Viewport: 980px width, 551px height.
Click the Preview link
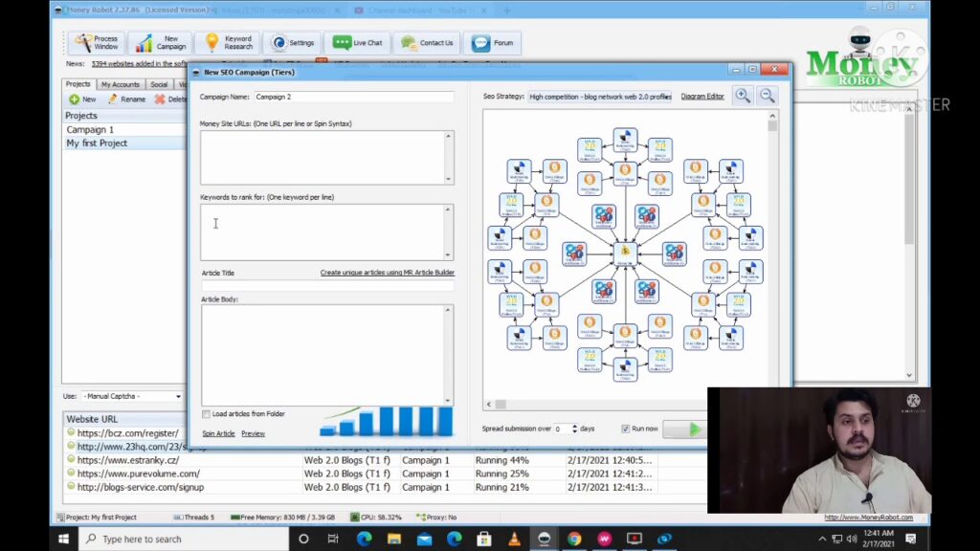click(x=253, y=433)
